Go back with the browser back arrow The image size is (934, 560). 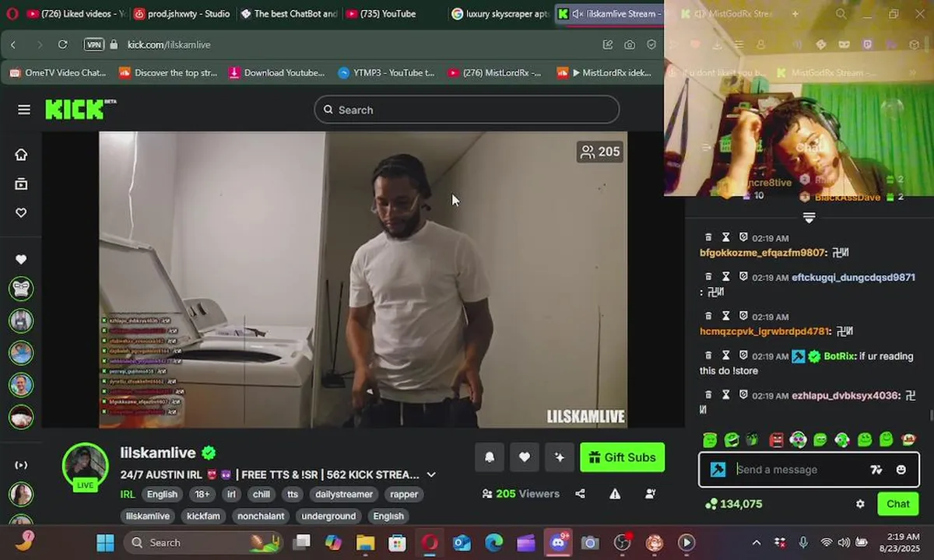(x=13, y=45)
